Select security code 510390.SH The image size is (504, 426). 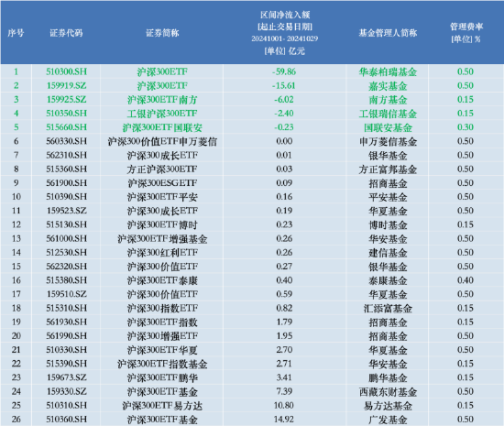click(x=67, y=197)
